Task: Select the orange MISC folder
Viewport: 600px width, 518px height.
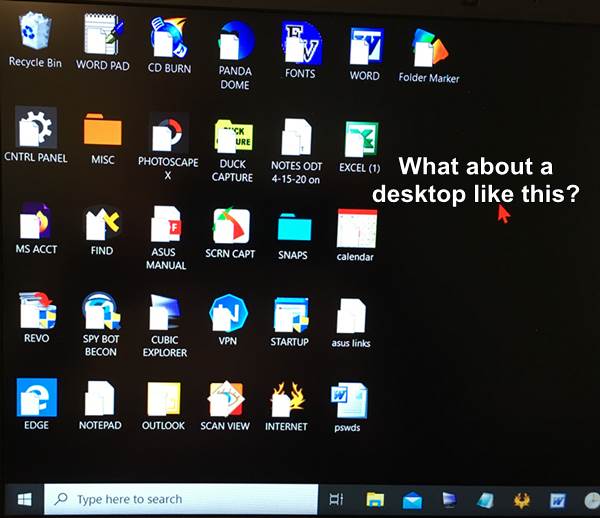Action: pos(103,129)
